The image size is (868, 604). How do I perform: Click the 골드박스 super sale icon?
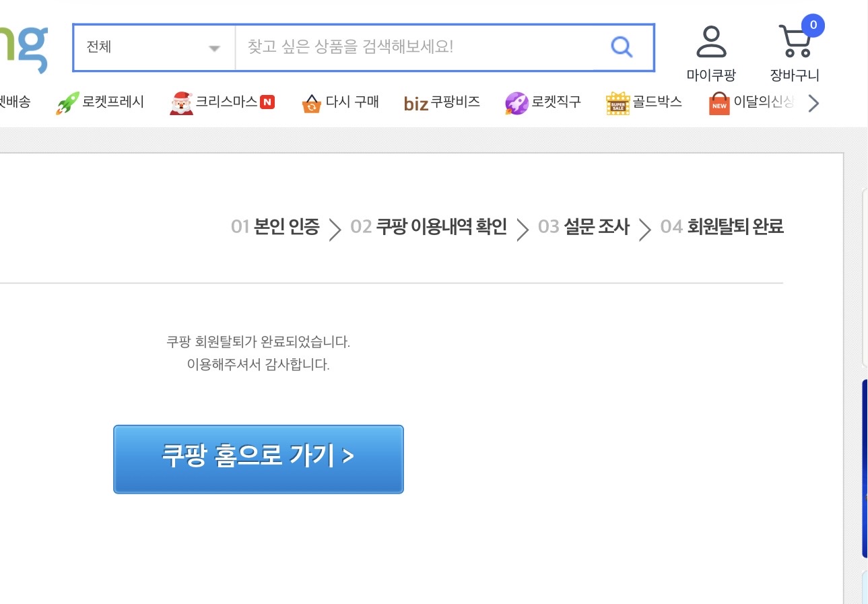click(x=617, y=103)
